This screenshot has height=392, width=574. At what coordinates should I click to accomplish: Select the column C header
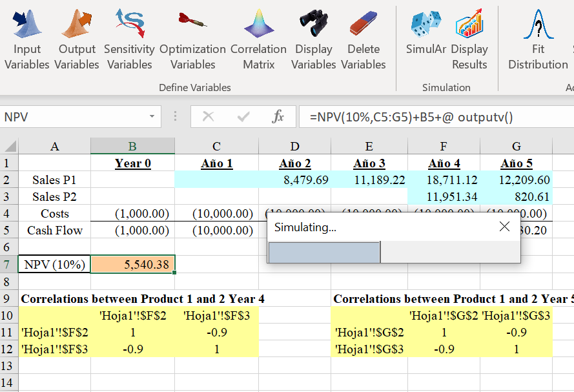216,147
